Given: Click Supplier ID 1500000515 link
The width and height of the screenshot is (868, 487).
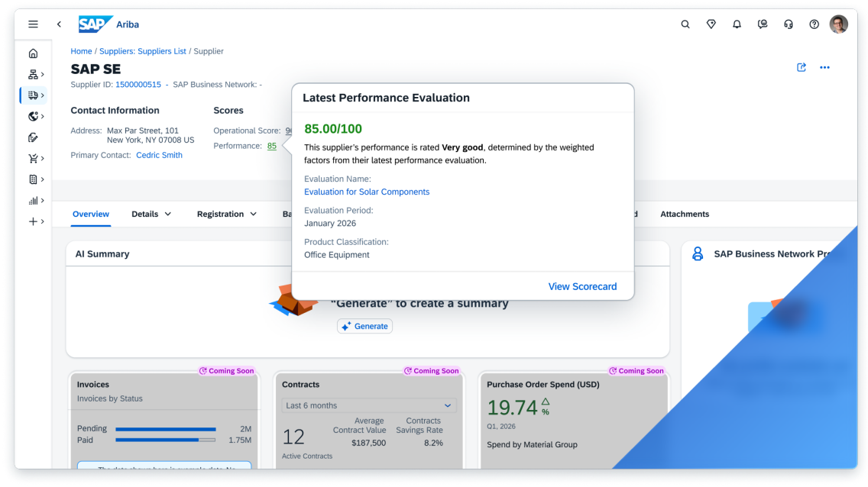Looking at the screenshot, I should tap(138, 85).
